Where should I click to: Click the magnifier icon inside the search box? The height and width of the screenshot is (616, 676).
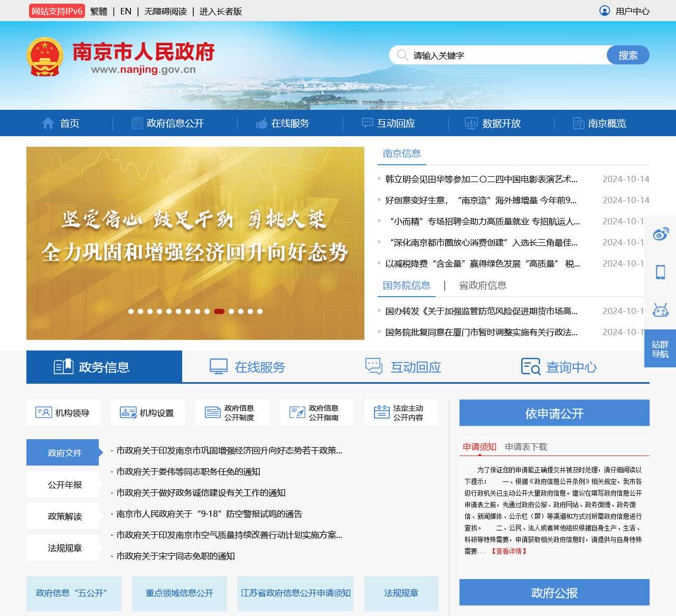[402, 54]
